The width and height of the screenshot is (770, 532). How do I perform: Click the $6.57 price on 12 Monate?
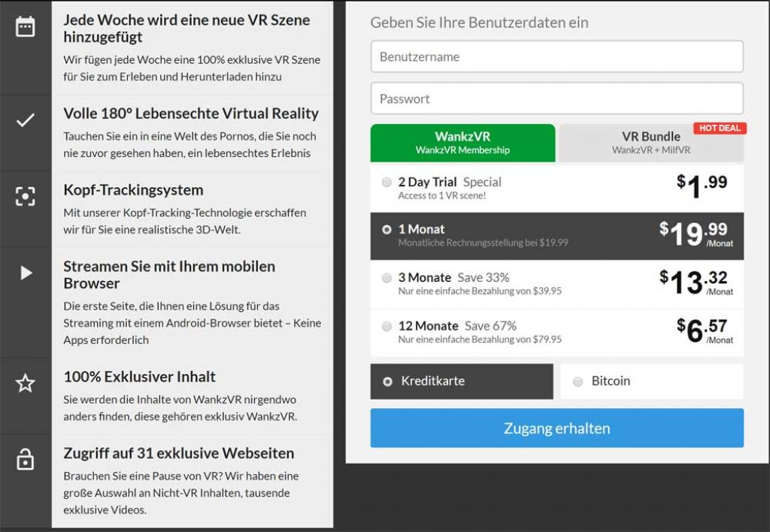coord(703,331)
